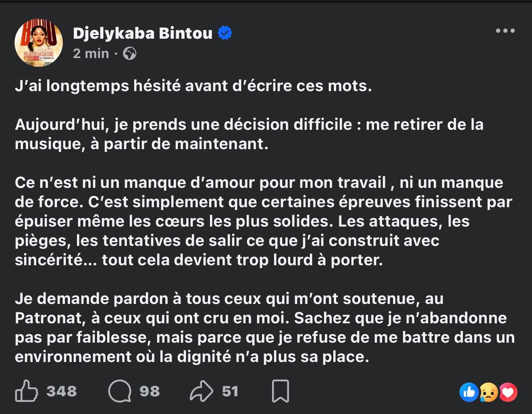This screenshot has width=532, height=414.
Task: View the 348 likes count
Action: [x=61, y=391]
